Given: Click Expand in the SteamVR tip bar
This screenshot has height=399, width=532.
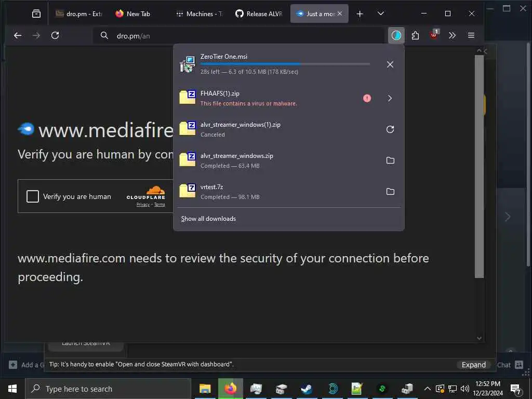Looking at the screenshot, I should point(474,365).
